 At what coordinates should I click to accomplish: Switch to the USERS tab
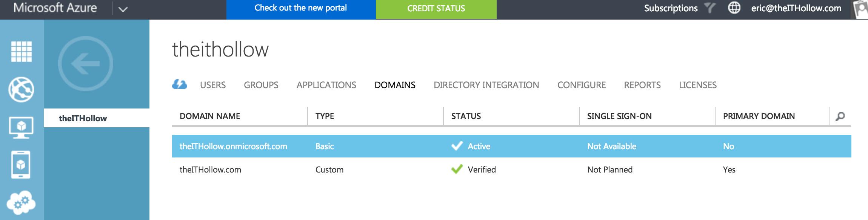pos(213,85)
